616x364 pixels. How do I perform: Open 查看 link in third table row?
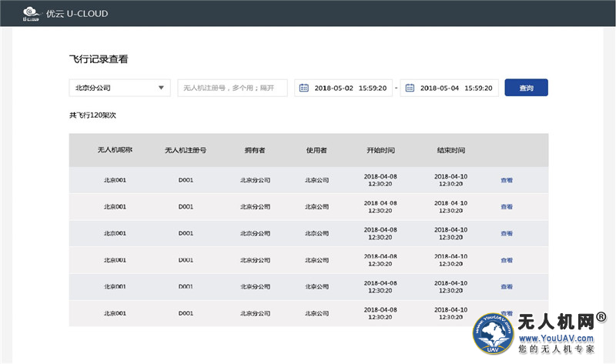coord(507,233)
